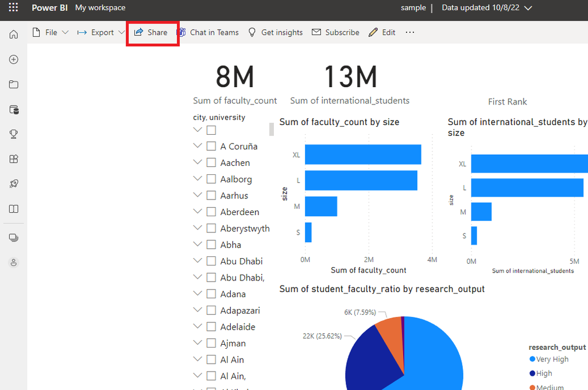Open the Apps icon in sidebar
Image resolution: width=588 pixels, height=390 pixels.
point(14,159)
